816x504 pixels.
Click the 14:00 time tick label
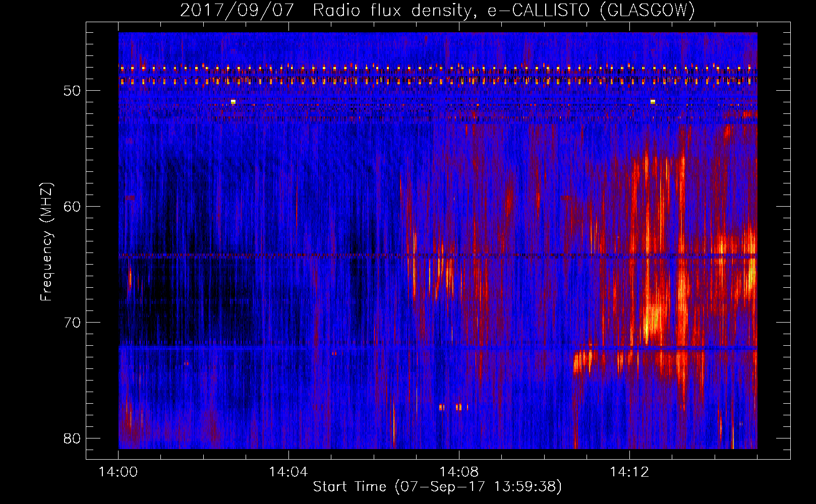[x=119, y=472]
